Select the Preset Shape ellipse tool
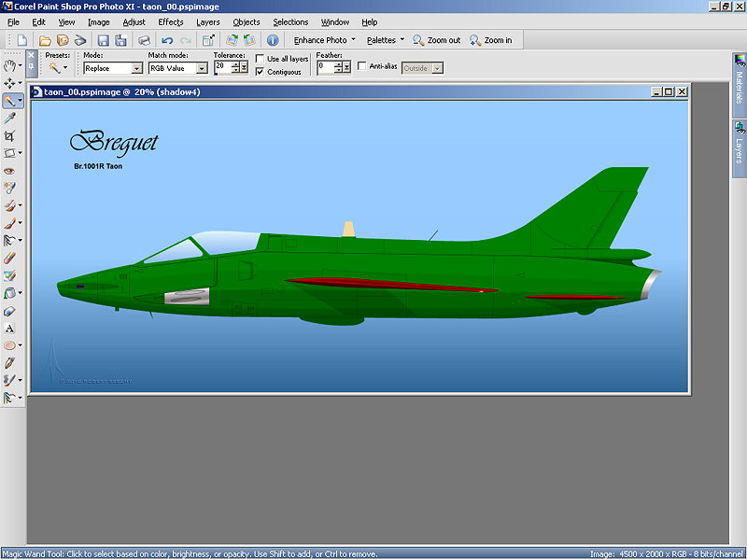This screenshot has width=747, height=560. (x=9, y=345)
